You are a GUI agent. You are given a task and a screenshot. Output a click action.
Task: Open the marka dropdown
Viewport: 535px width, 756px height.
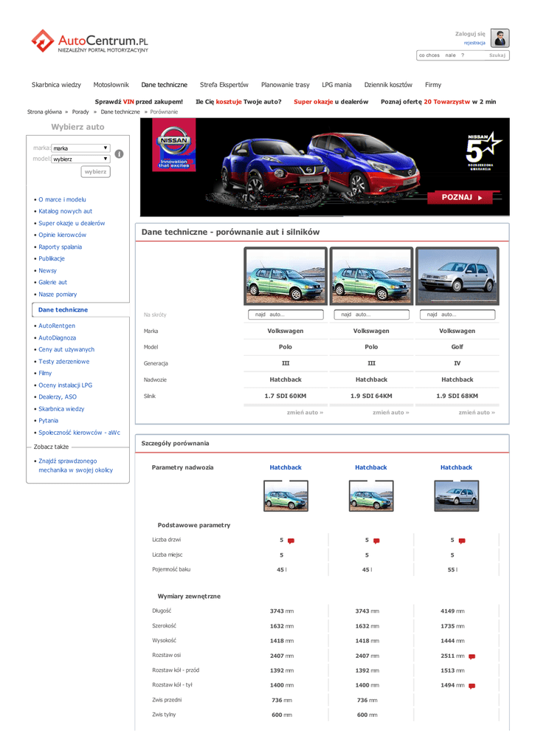(80, 148)
